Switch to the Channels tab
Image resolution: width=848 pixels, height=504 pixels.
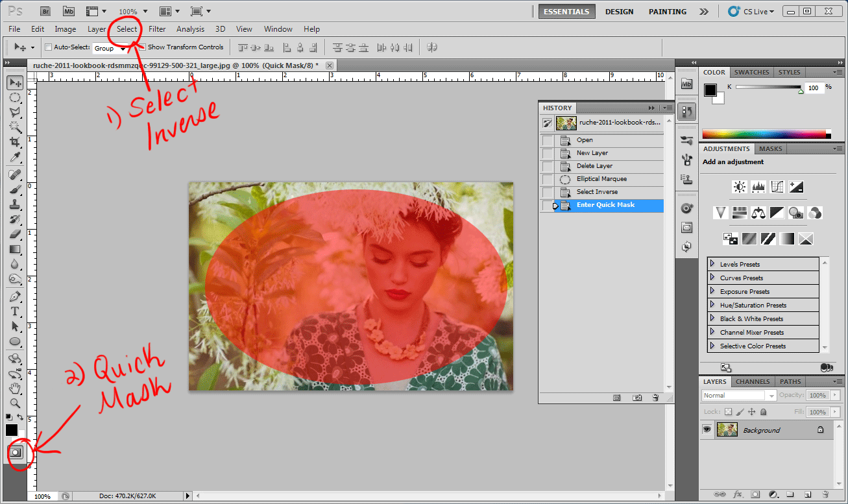click(753, 381)
